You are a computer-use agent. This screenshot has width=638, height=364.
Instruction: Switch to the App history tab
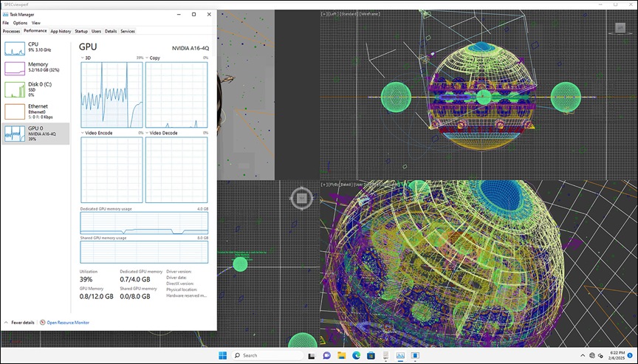click(x=61, y=31)
